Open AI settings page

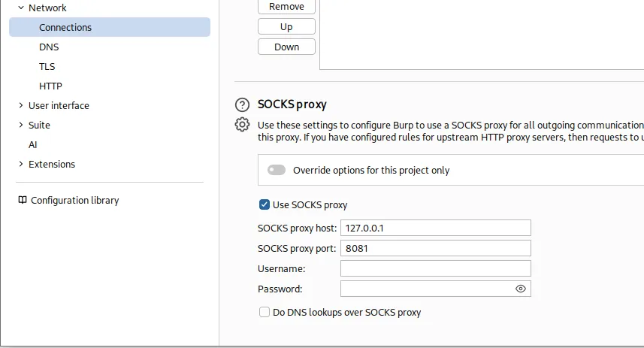coord(33,144)
